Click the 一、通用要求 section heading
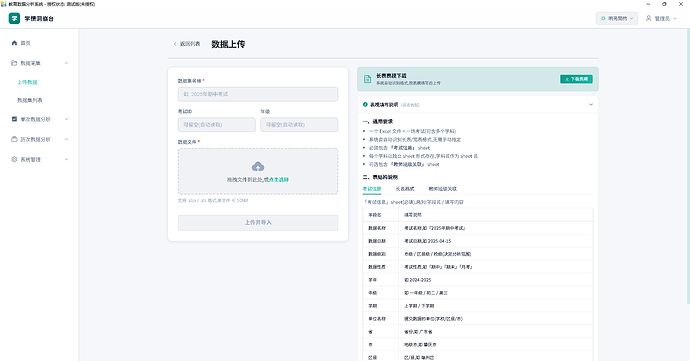Screen dimensions: 690x361 pyautogui.click(x=378, y=122)
